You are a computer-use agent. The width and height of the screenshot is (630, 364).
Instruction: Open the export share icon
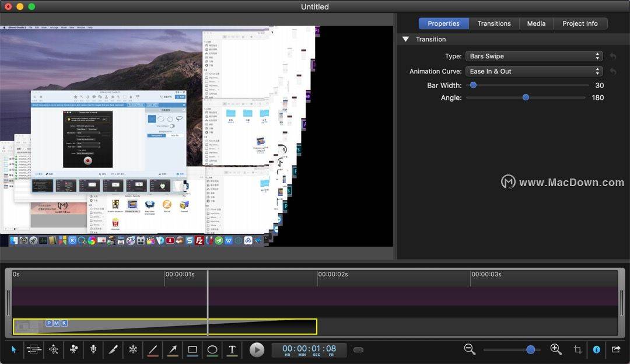[x=617, y=349]
